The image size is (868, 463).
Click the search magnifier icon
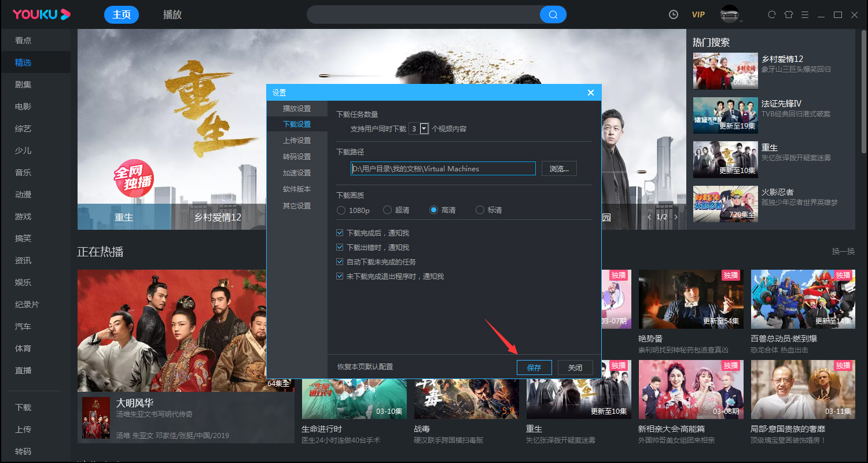coord(553,14)
